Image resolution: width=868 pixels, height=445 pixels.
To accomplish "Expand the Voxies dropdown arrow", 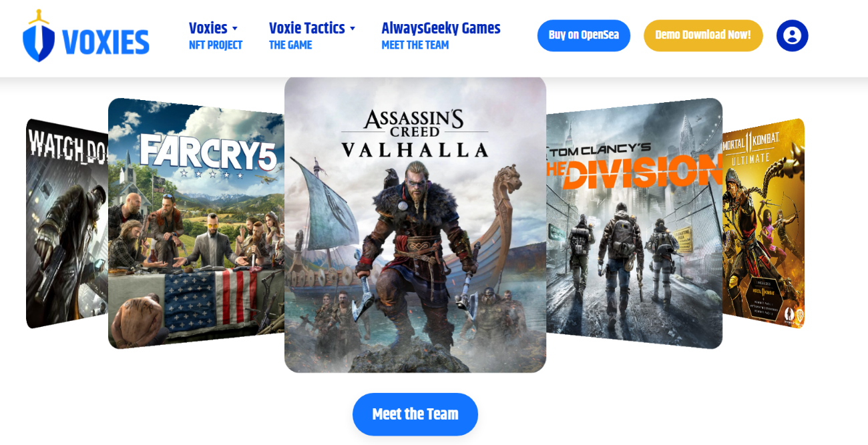I will [234, 29].
